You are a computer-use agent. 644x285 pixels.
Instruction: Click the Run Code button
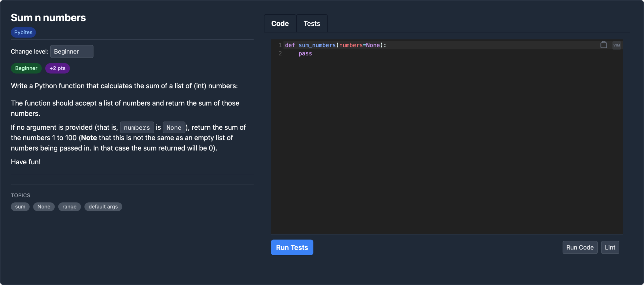[580, 247]
